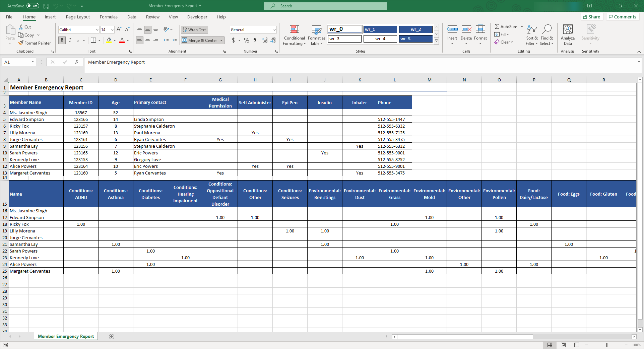The width and height of the screenshot is (644, 349).
Task: Open the font name dropdown
Action: pos(97,30)
